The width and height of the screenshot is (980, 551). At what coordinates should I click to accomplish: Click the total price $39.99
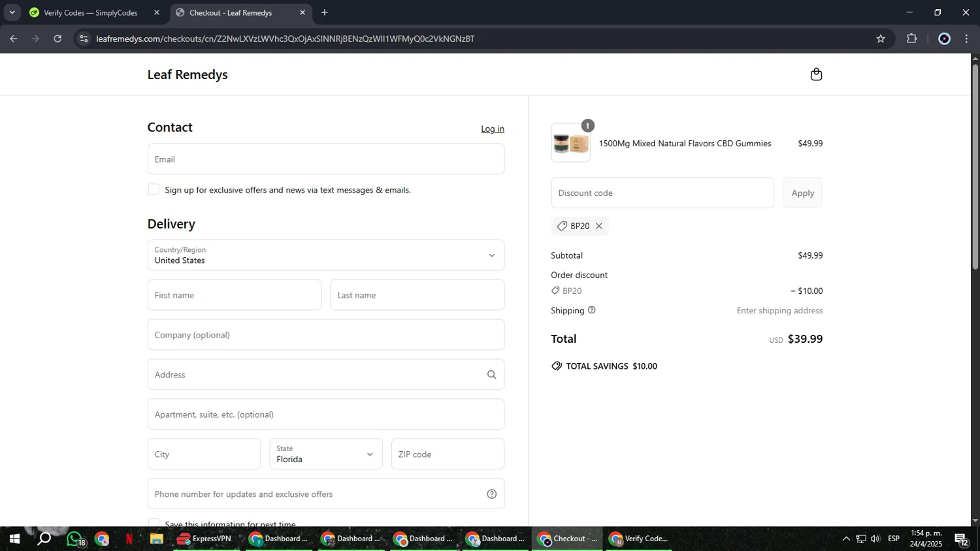(805, 339)
